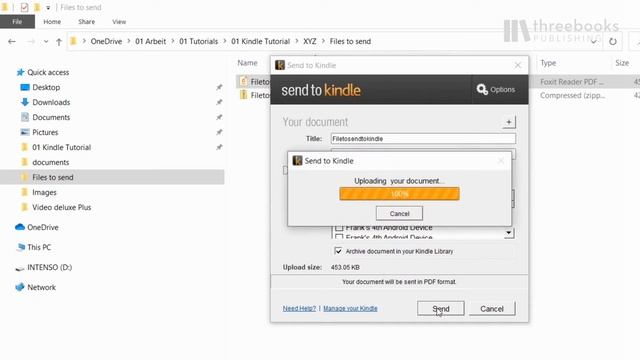Click XYZ in the address breadcrumb
The image size is (640, 360).
(310, 41)
